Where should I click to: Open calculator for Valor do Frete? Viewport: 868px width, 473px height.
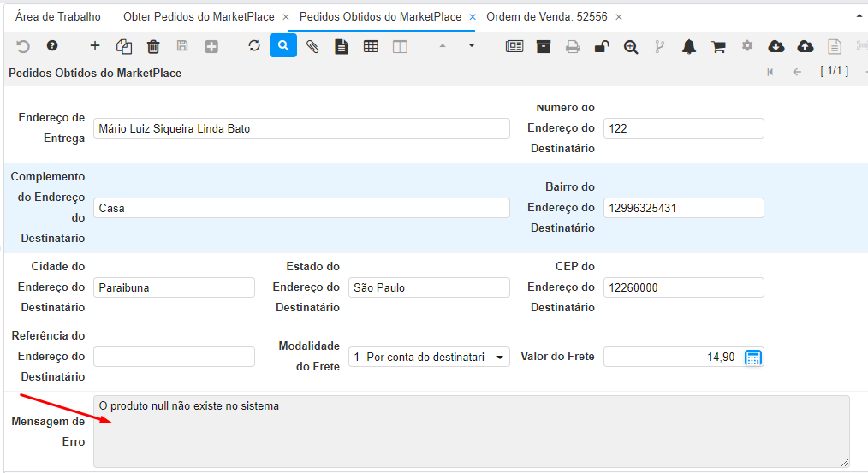753,357
